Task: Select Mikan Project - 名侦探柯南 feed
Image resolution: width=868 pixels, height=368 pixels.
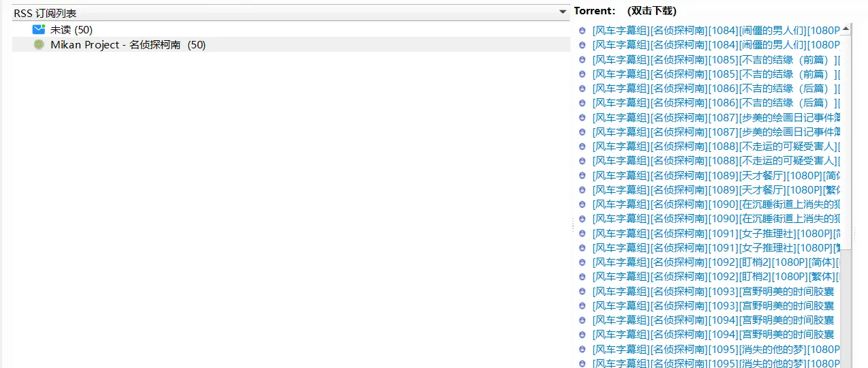Action: (x=127, y=44)
